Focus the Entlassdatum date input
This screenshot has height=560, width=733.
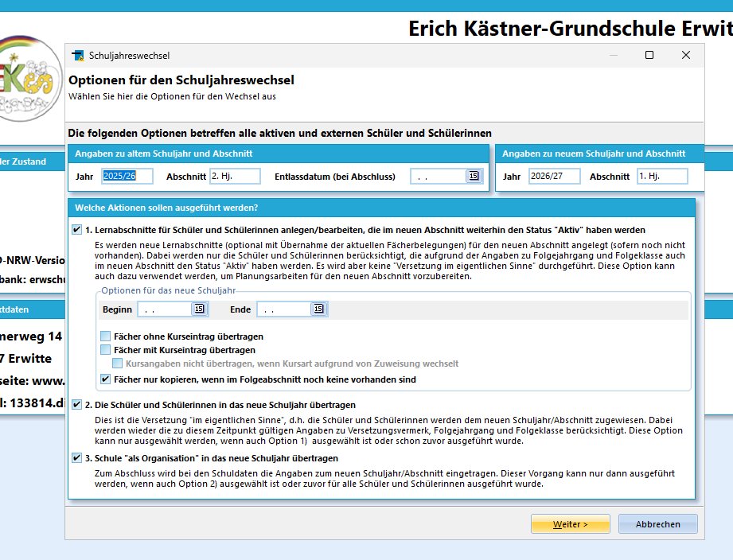439,176
